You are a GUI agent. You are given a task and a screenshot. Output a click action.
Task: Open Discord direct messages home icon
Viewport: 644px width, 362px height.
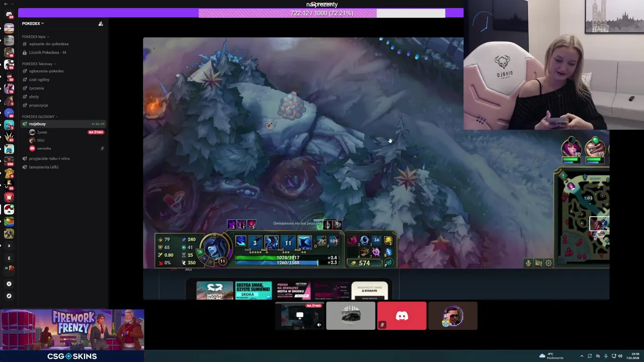(9, 14)
